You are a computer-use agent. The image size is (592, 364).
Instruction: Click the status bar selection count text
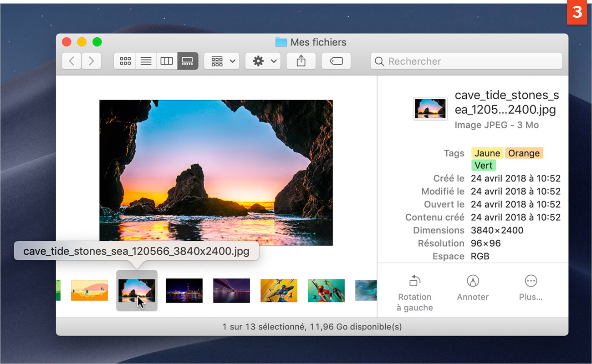coord(312,327)
